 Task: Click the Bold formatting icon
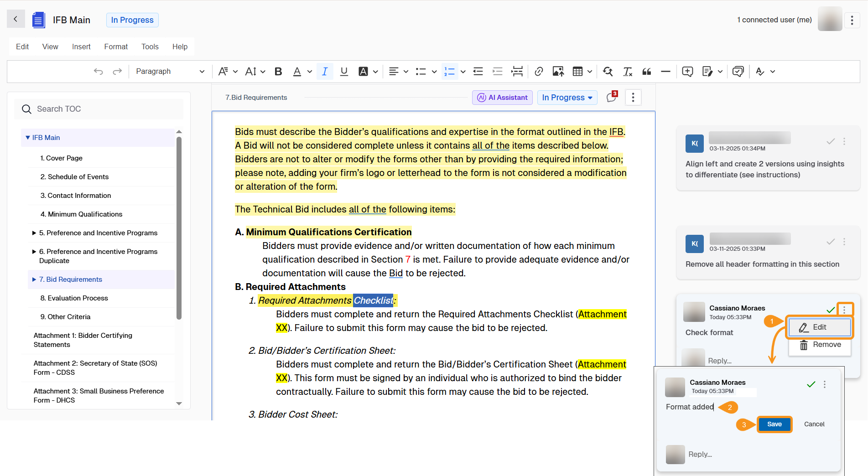(x=278, y=72)
